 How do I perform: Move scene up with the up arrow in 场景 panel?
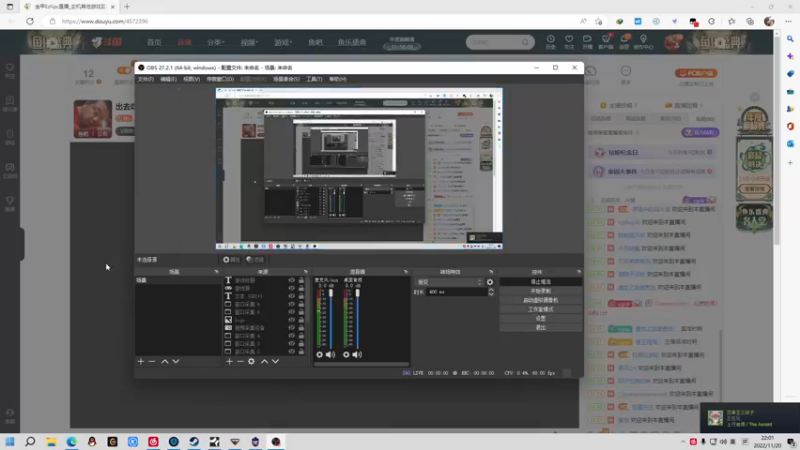(x=165, y=361)
